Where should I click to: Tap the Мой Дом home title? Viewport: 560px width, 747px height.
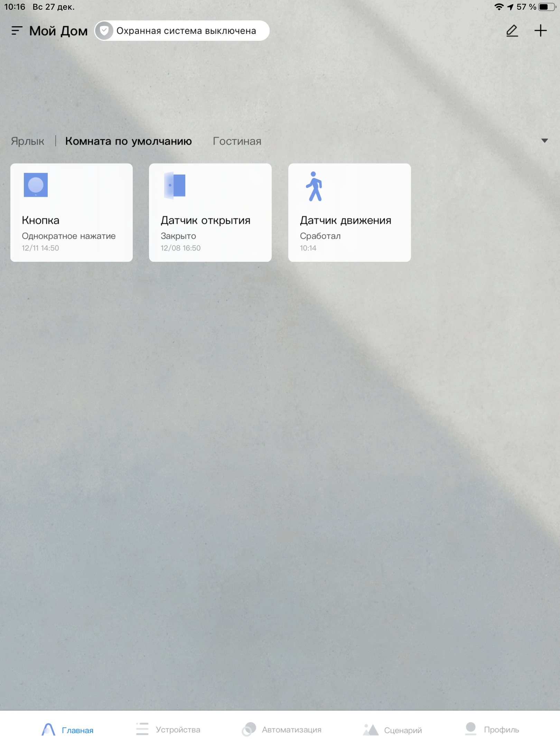[58, 31]
